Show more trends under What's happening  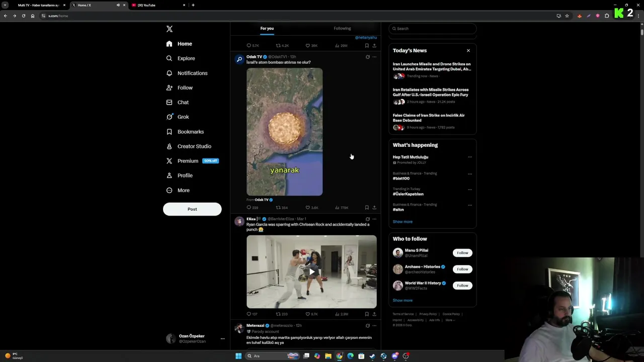coord(403,222)
